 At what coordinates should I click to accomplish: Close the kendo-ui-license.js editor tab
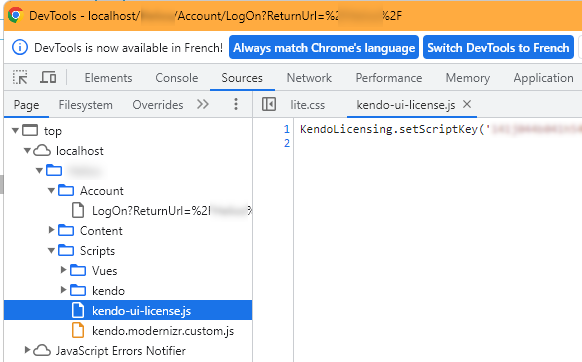point(467,104)
